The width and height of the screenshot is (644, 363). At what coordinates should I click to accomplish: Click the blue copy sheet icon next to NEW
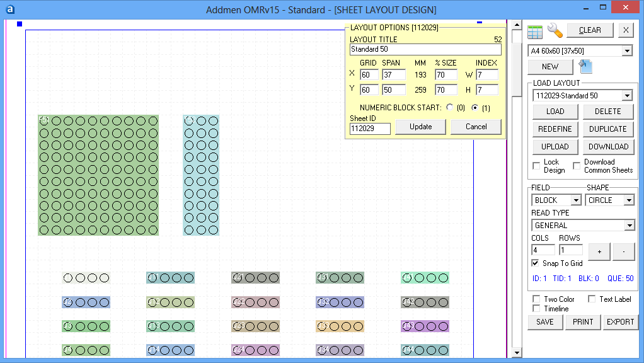pyautogui.click(x=585, y=66)
